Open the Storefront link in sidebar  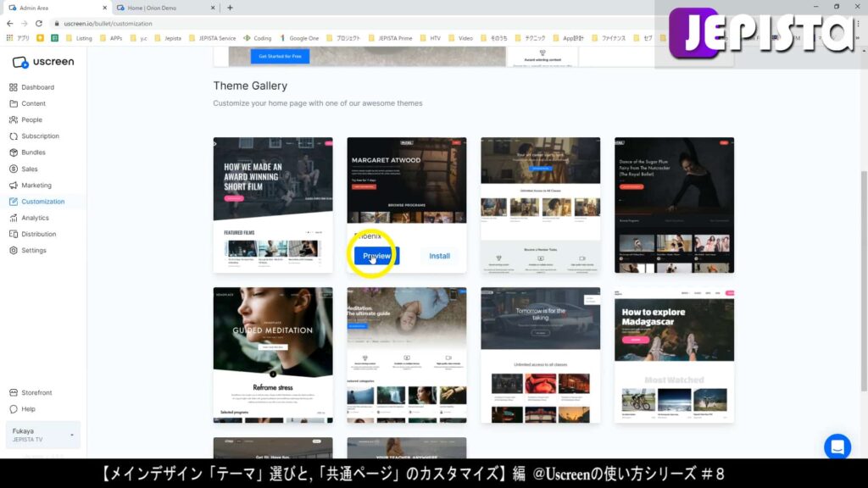click(36, 392)
